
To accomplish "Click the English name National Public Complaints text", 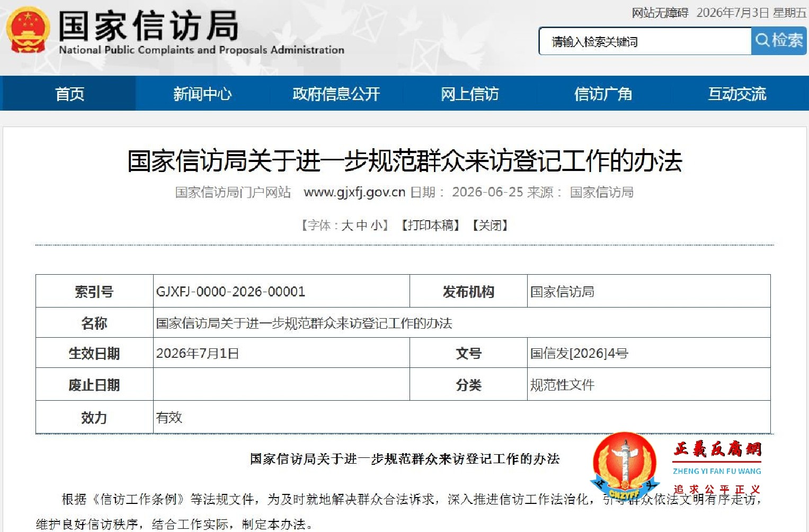I will coord(201,50).
